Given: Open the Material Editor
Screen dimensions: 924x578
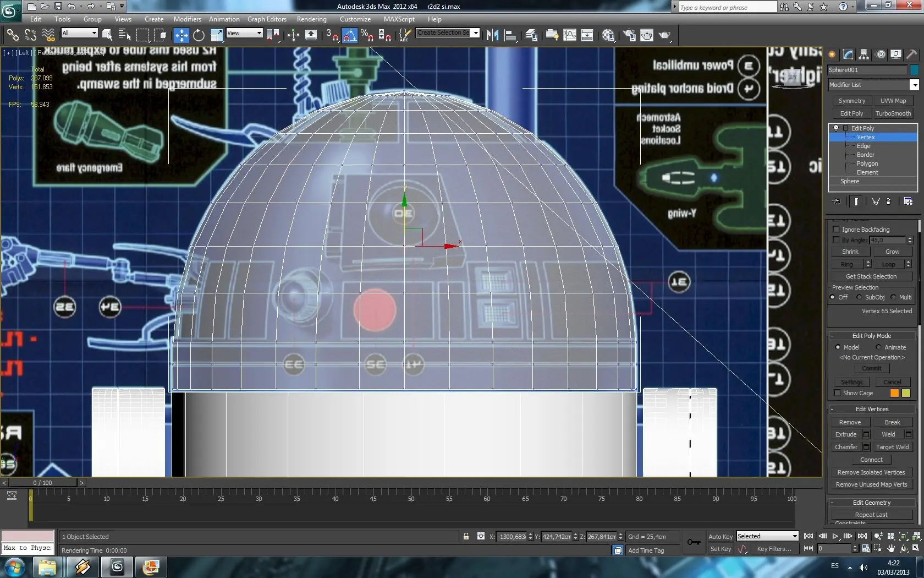Looking at the screenshot, I should (x=608, y=35).
